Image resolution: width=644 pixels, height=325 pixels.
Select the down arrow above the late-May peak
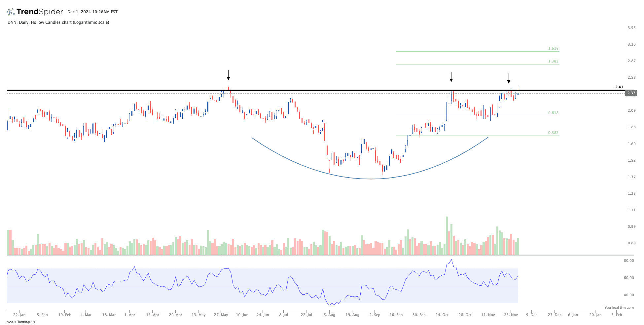[228, 75]
